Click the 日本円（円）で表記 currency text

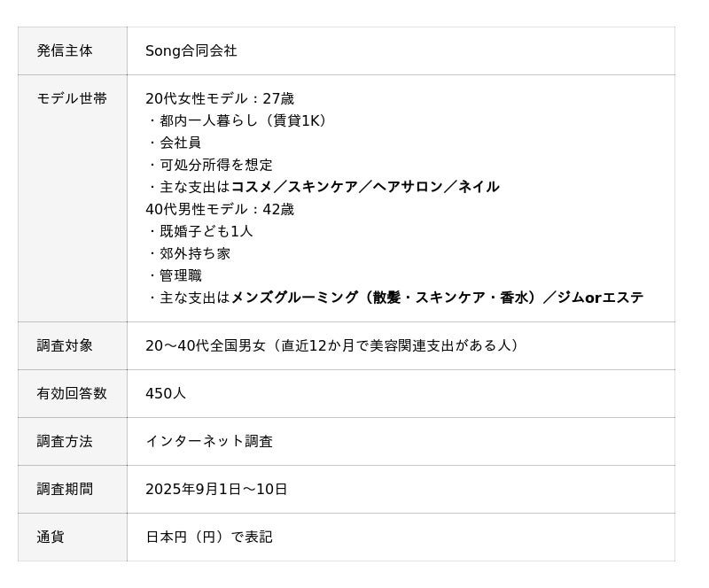[209, 538]
